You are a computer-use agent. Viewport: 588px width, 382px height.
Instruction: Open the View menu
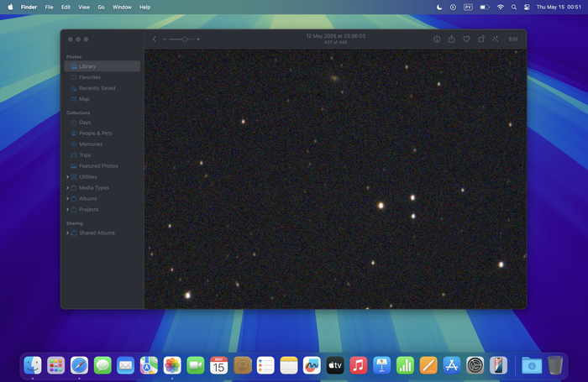click(84, 7)
